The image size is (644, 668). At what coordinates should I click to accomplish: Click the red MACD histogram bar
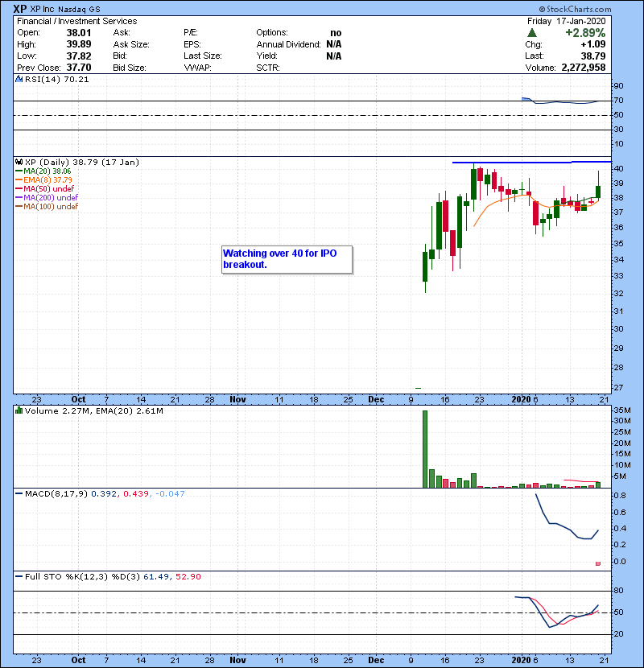(598, 563)
